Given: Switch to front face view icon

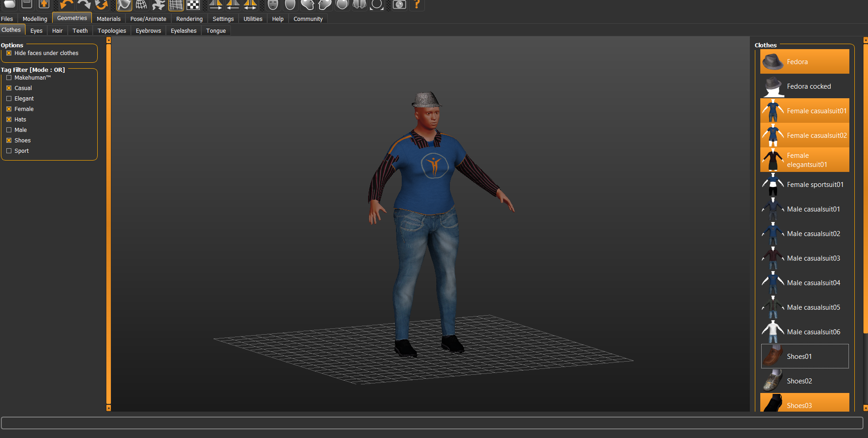Looking at the screenshot, I should click(x=273, y=5).
